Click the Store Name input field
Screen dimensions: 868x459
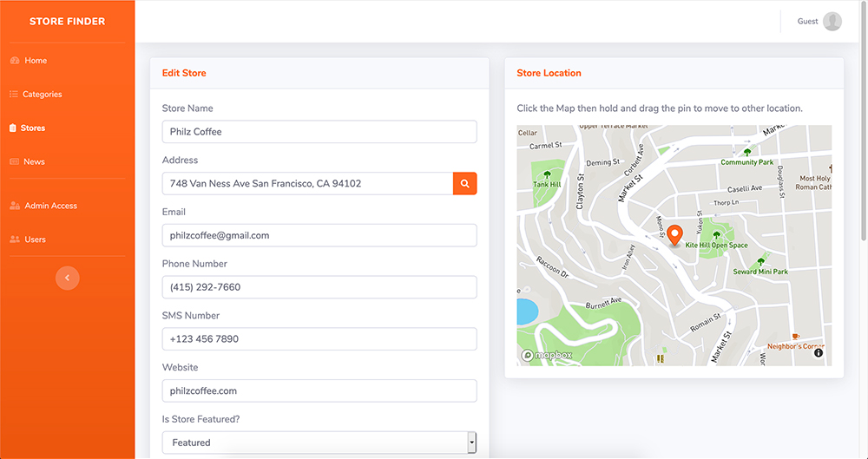pos(319,132)
